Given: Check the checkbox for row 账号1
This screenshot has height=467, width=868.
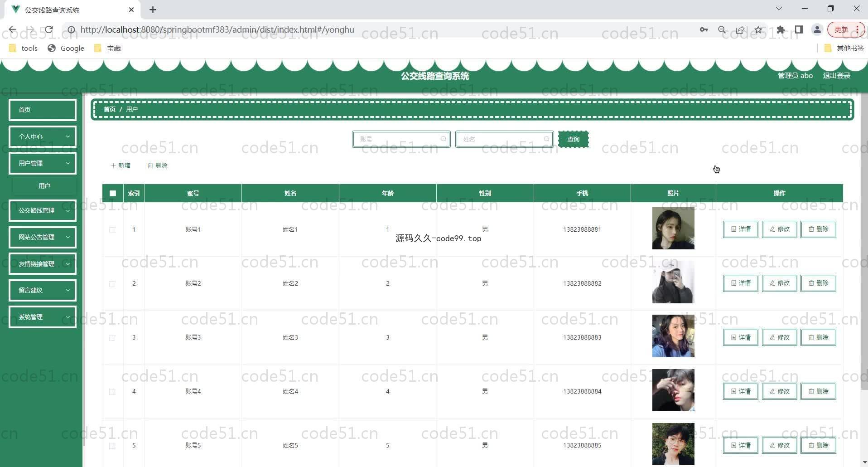Looking at the screenshot, I should [112, 230].
